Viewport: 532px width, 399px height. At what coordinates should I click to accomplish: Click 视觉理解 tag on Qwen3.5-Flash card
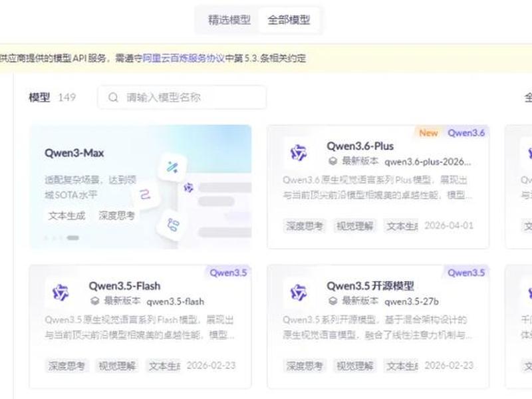tap(117, 366)
